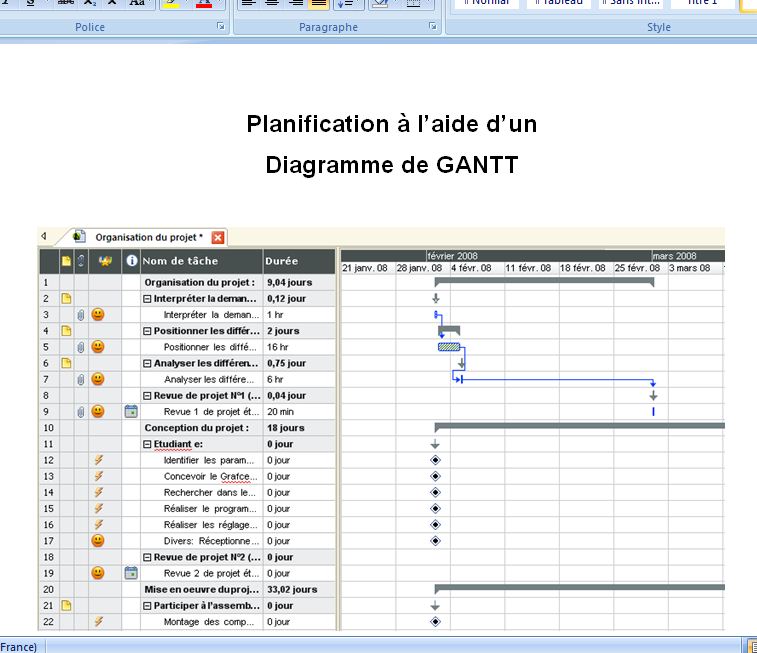Click the resource status column header icon

pyautogui.click(x=105, y=261)
